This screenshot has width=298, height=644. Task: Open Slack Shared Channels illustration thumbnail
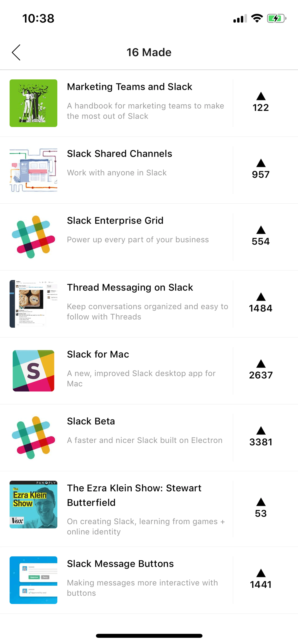33,170
